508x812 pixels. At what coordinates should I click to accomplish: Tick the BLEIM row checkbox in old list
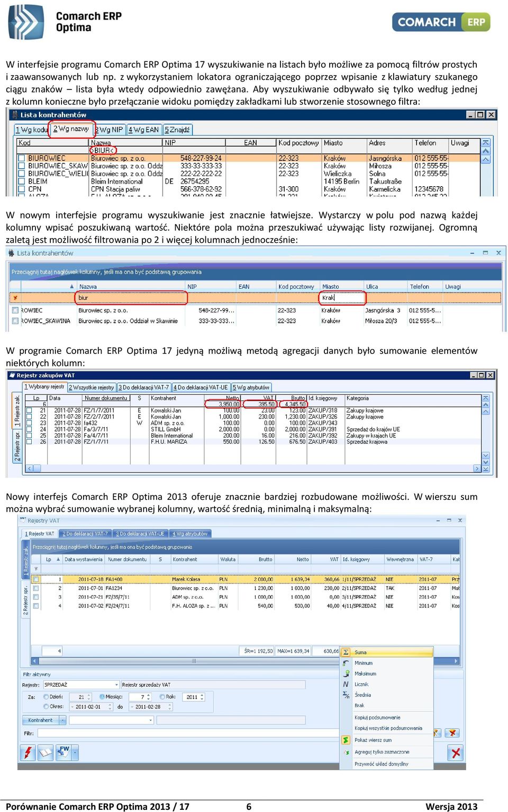coord(22,181)
